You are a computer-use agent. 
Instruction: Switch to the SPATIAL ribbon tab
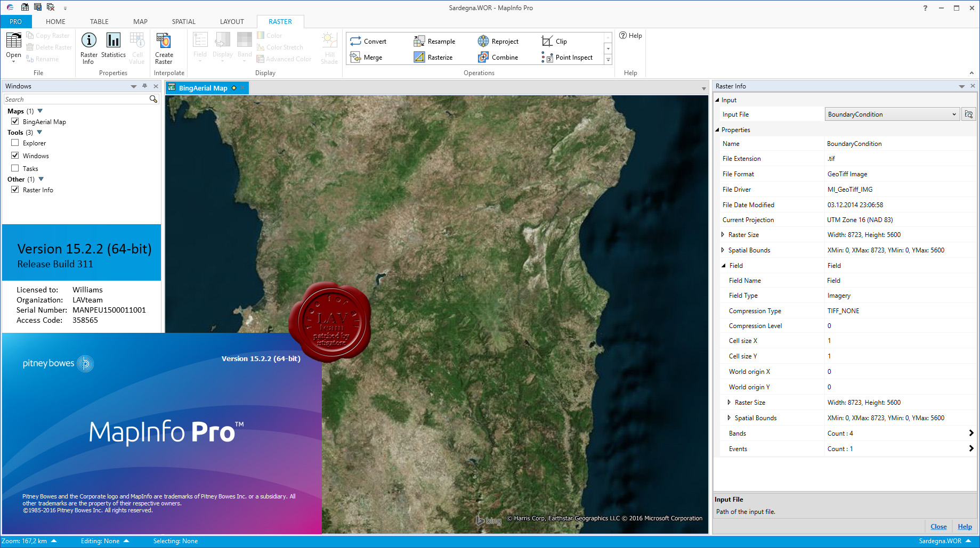click(183, 21)
